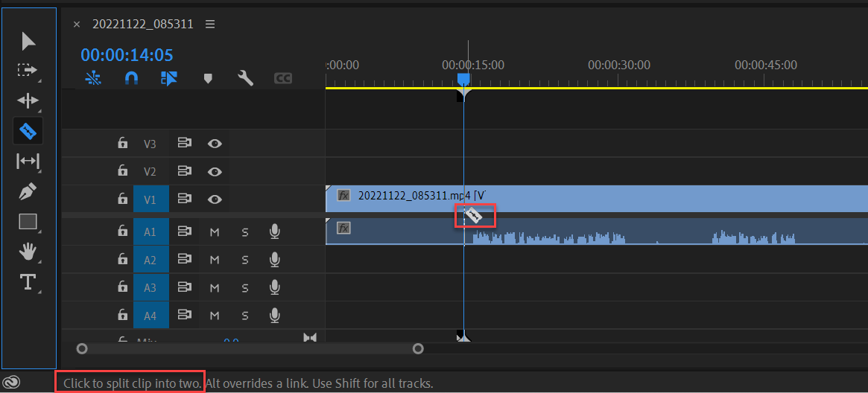This screenshot has width=868, height=393.
Task: Close the 20221122_085311 sequence tab
Action: pyautogui.click(x=77, y=25)
